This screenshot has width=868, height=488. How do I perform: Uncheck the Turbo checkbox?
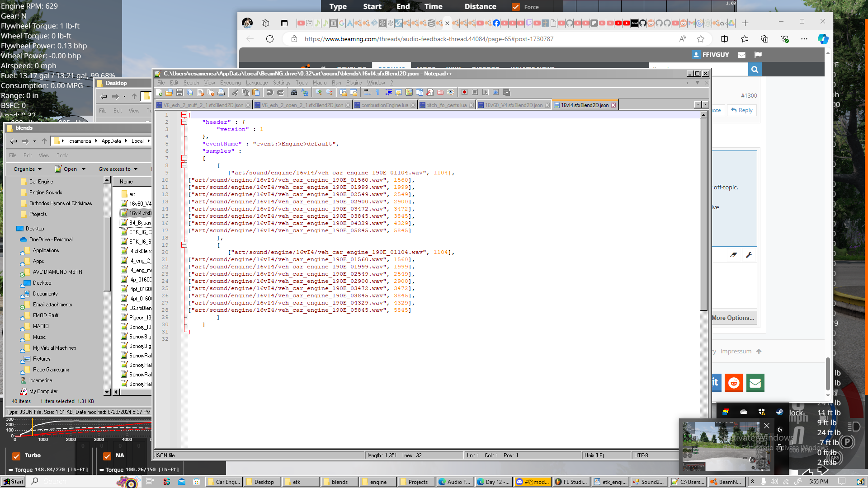16,456
